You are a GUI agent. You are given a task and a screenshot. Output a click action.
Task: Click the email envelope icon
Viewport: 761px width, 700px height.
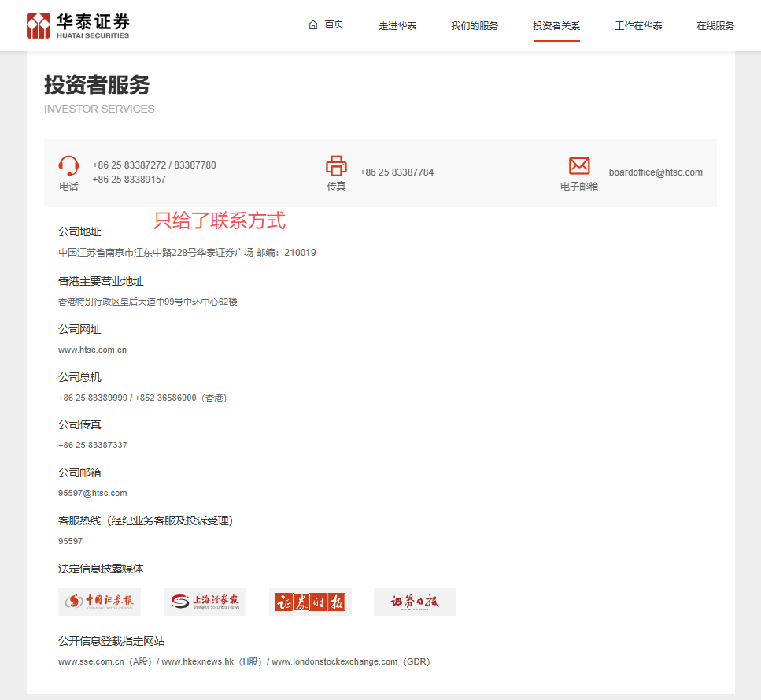pyautogui.click(x=579, y=166)
